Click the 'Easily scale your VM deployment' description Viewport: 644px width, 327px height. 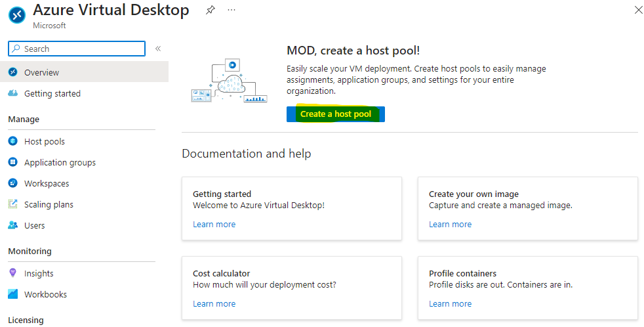click(416, 80)
